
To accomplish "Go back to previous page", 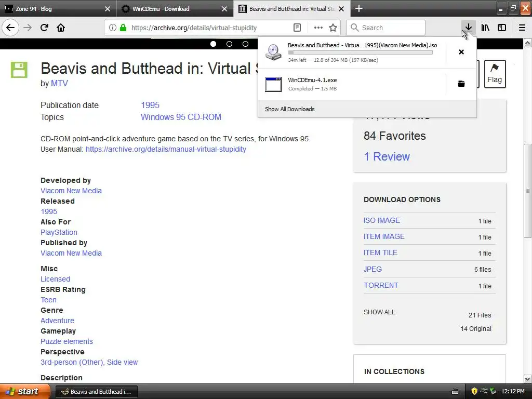I will 10,28.
